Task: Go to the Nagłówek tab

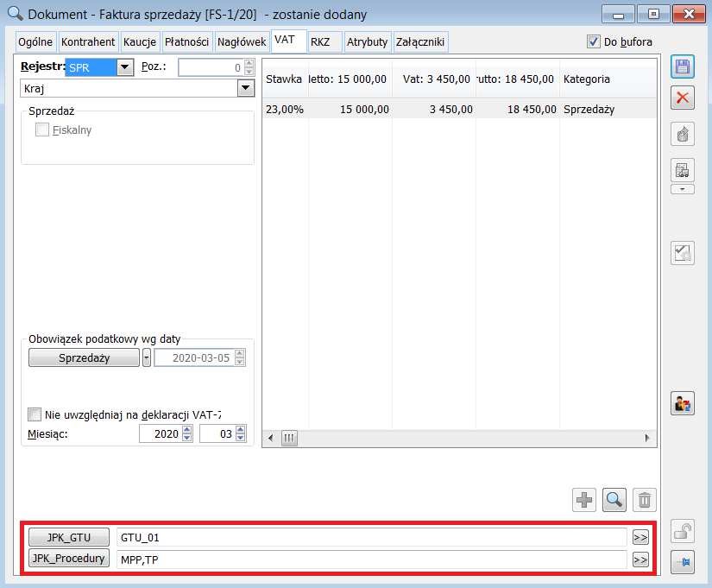Action: pos(242,41)
